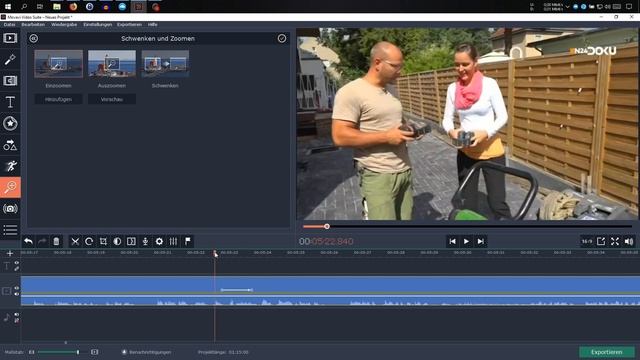Screen dimensions: 640x360
Task: Open the Datei menu
Action: (x=9, y=24)
